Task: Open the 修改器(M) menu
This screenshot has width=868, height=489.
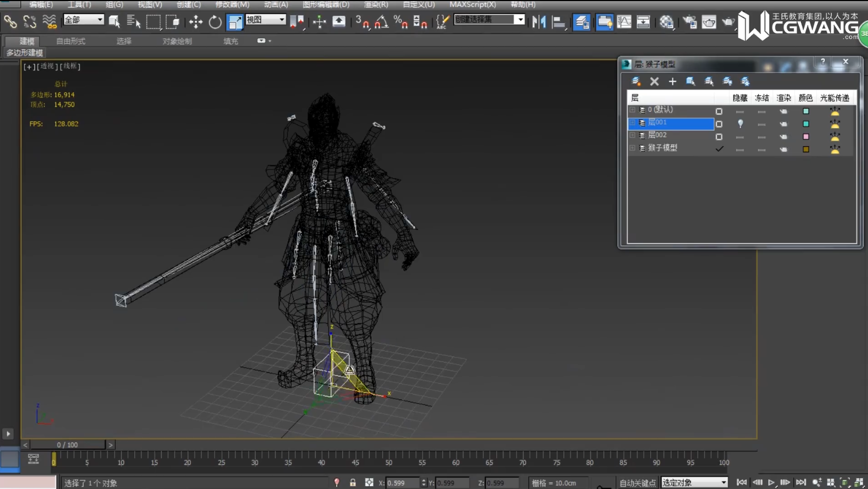Action: [x=232, y=4]
